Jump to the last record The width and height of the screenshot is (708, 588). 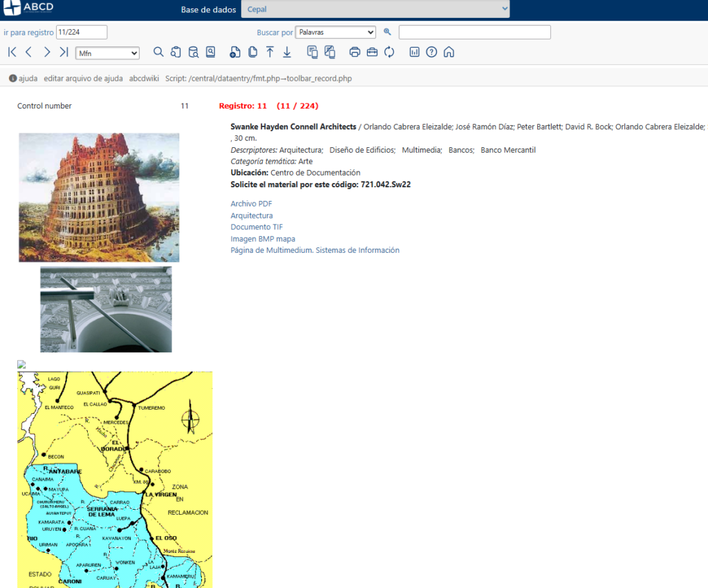click(64, 53)
